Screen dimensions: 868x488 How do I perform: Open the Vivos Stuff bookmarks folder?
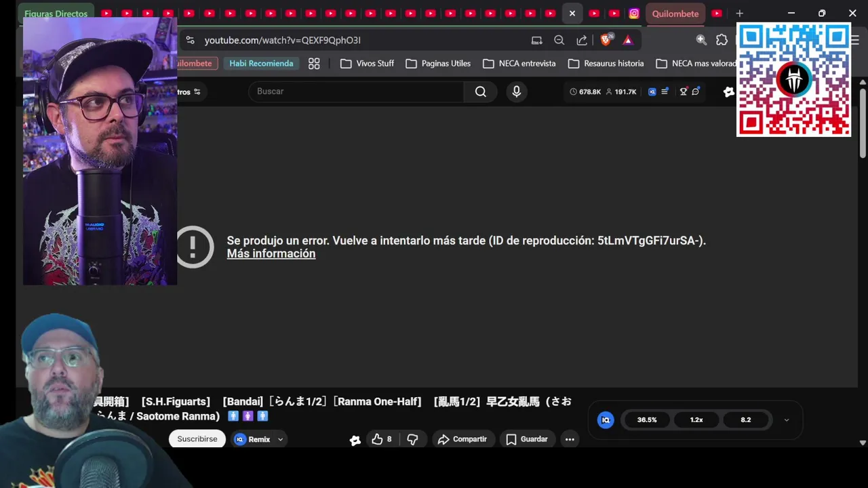coord(367,63)
